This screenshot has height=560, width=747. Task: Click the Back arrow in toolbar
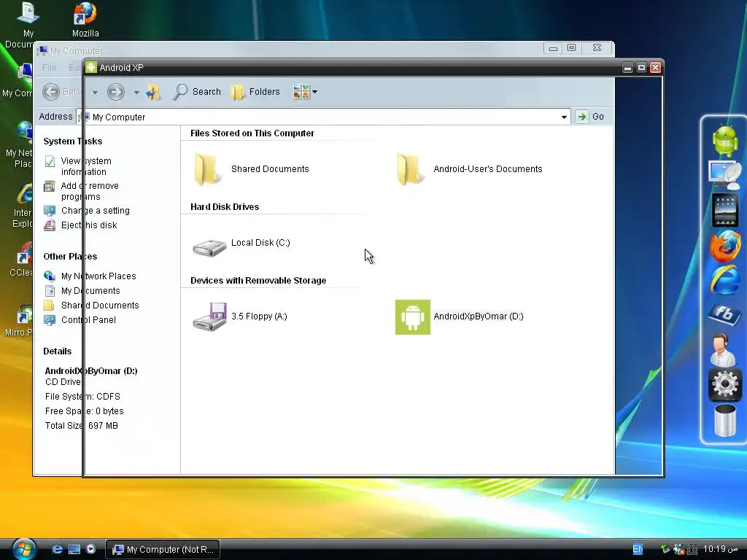click(52, 91)
